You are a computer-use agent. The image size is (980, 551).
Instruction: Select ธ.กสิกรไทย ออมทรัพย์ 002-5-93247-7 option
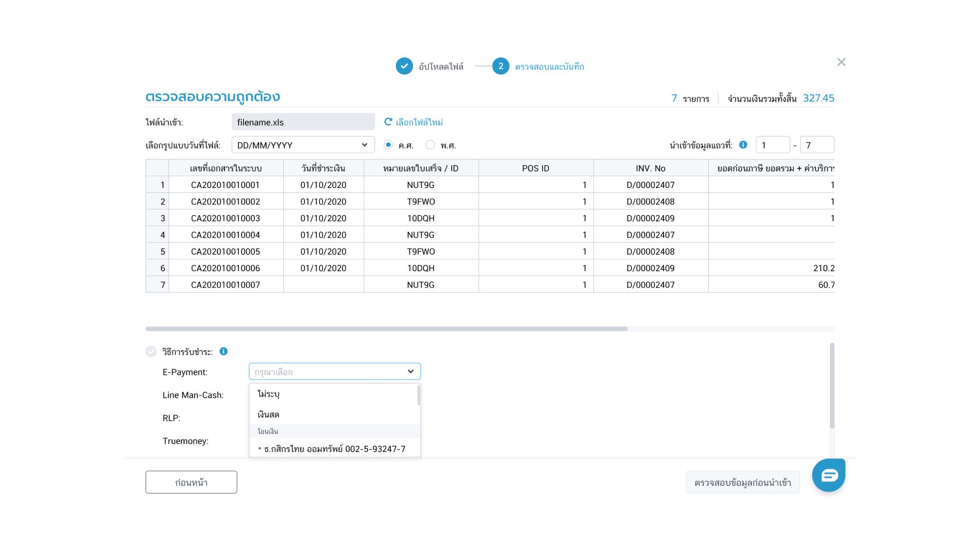[x=334, y=449]
